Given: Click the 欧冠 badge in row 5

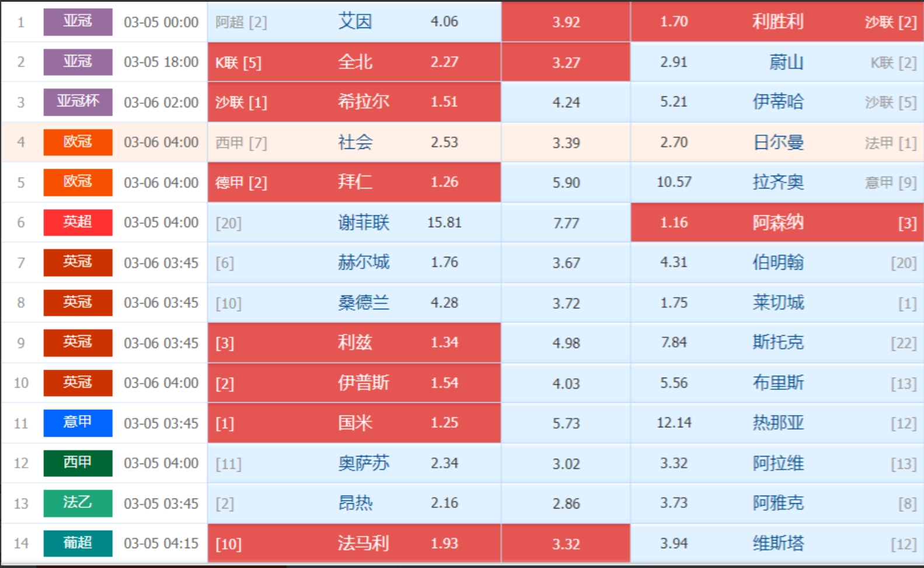Looking at the screenshot, I should point(78,182).
